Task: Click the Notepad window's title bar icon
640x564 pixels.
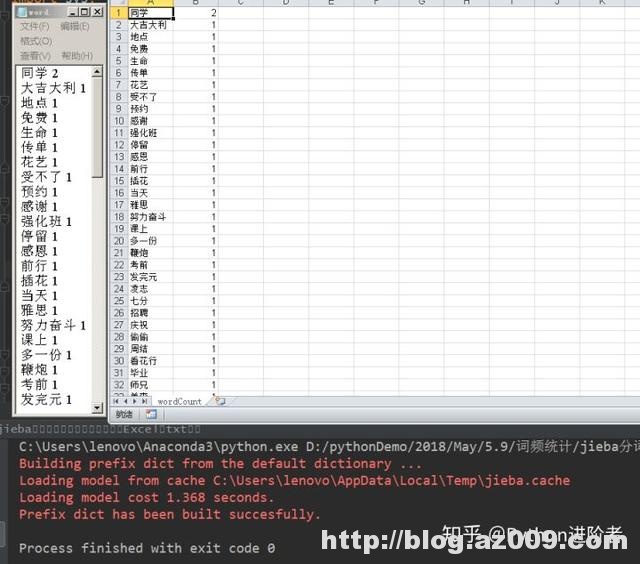Action: (22, 12)
